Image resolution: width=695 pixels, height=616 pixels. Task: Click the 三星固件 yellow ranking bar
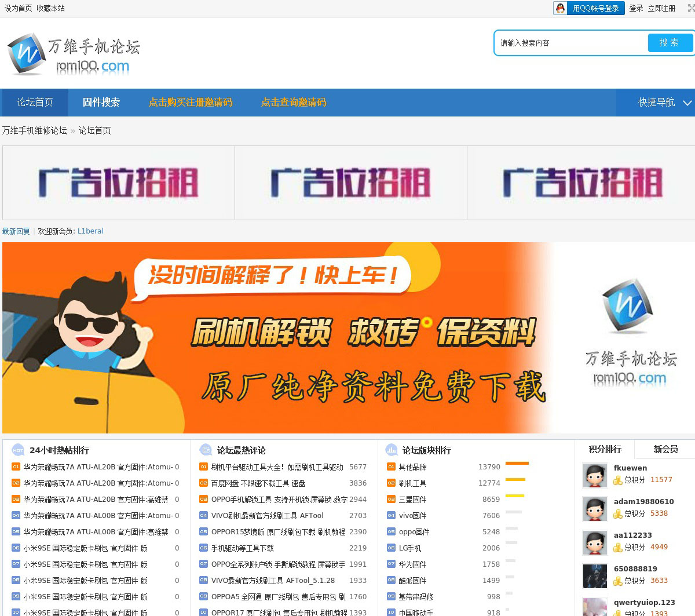click(x=515, y=496)
